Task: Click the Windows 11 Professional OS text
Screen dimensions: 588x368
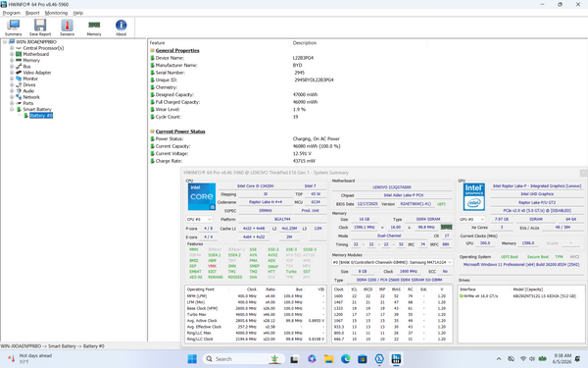Action: pyautogui.click(x=521, y=265)
